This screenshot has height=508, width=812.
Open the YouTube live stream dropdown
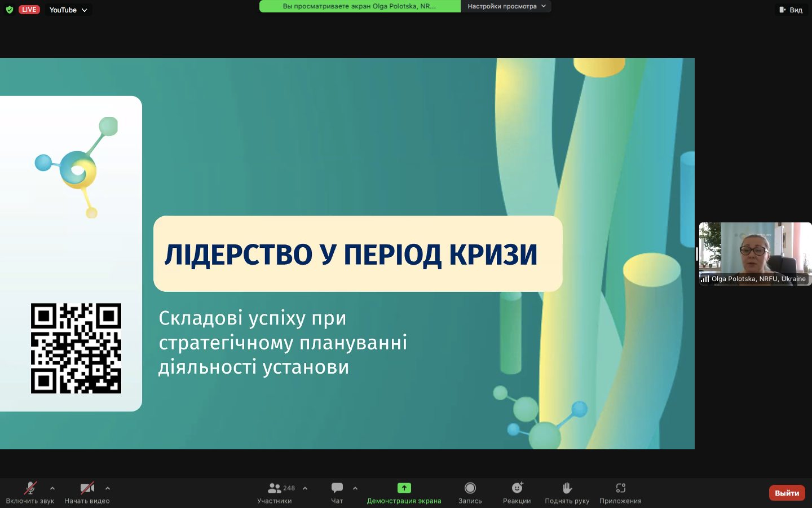pyautogui.click(x=68, y=10)
